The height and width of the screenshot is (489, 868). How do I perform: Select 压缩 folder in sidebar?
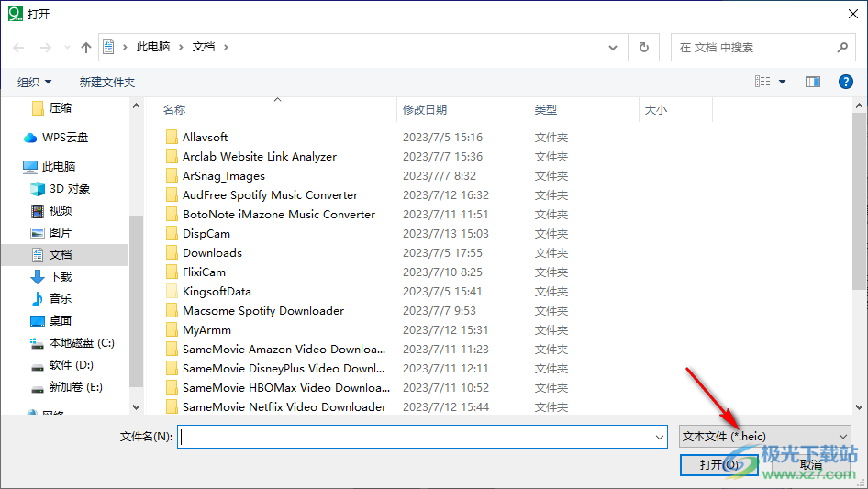click(61, 108)
